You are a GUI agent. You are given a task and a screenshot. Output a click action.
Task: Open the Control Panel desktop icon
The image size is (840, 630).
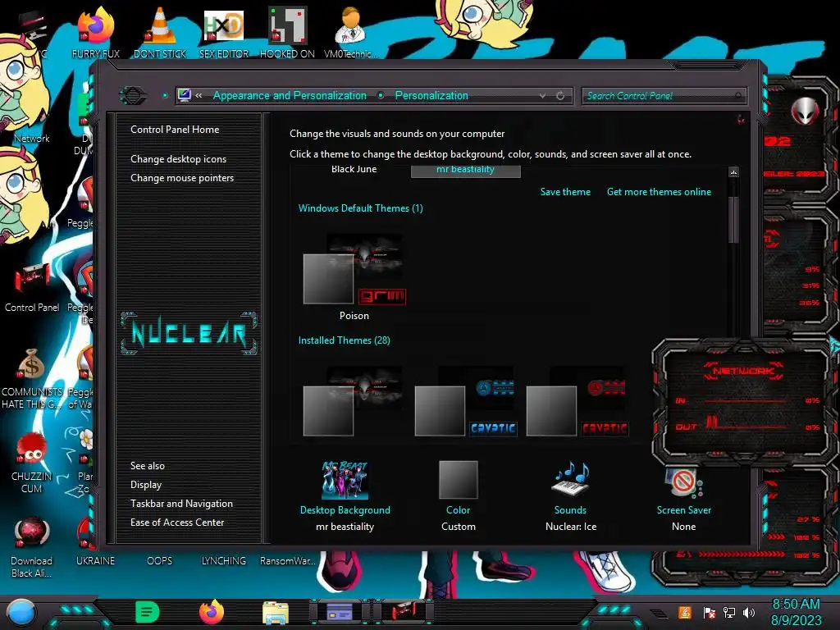tap(32, 288)
